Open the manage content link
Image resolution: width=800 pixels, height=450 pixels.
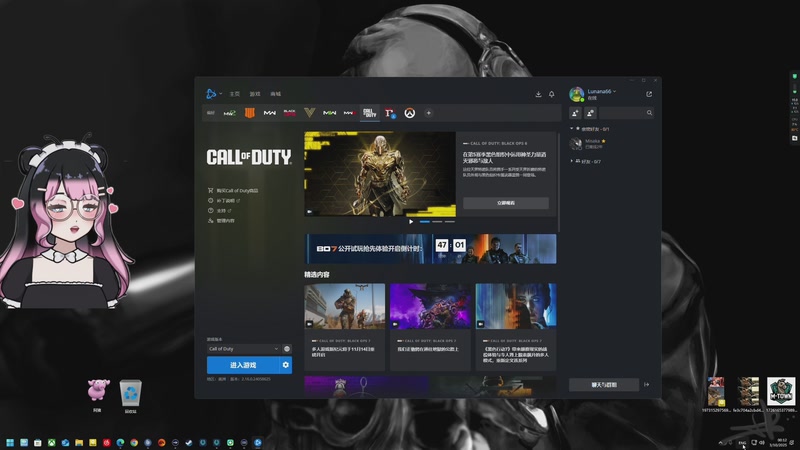point(221,220)
